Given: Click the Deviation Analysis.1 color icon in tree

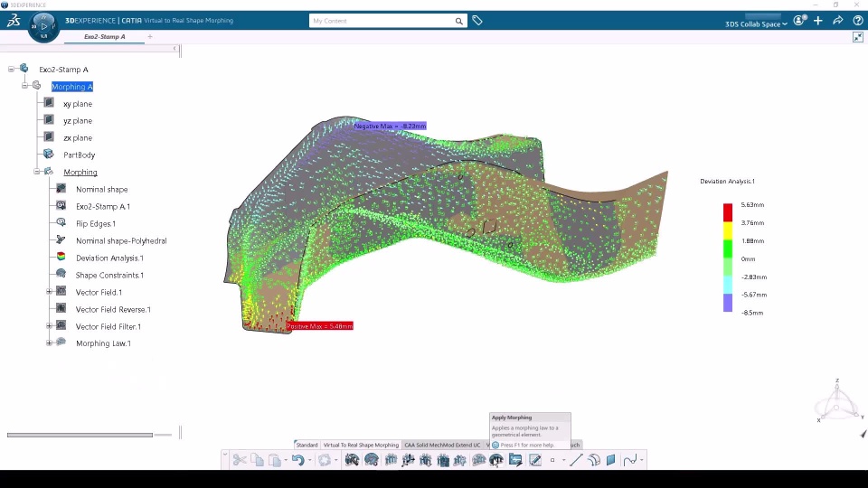Looking at the screenshot, I should point(61,257).
